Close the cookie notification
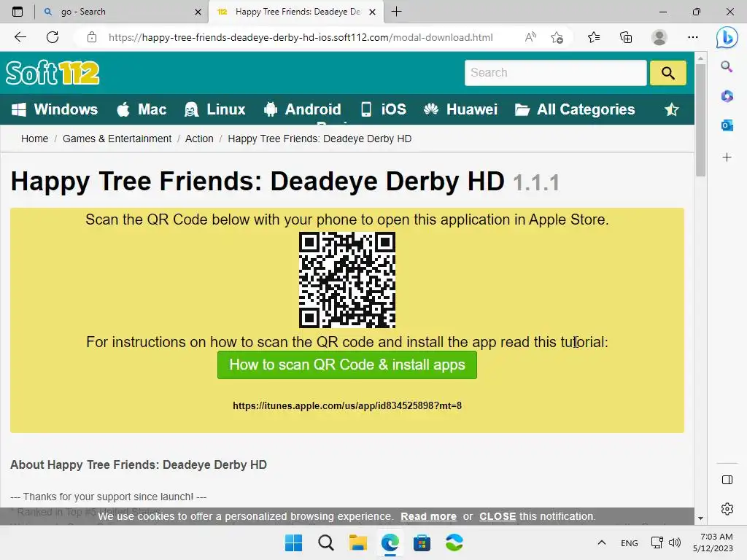The height and width of the screenshot is (560, 747). [498, 516]
